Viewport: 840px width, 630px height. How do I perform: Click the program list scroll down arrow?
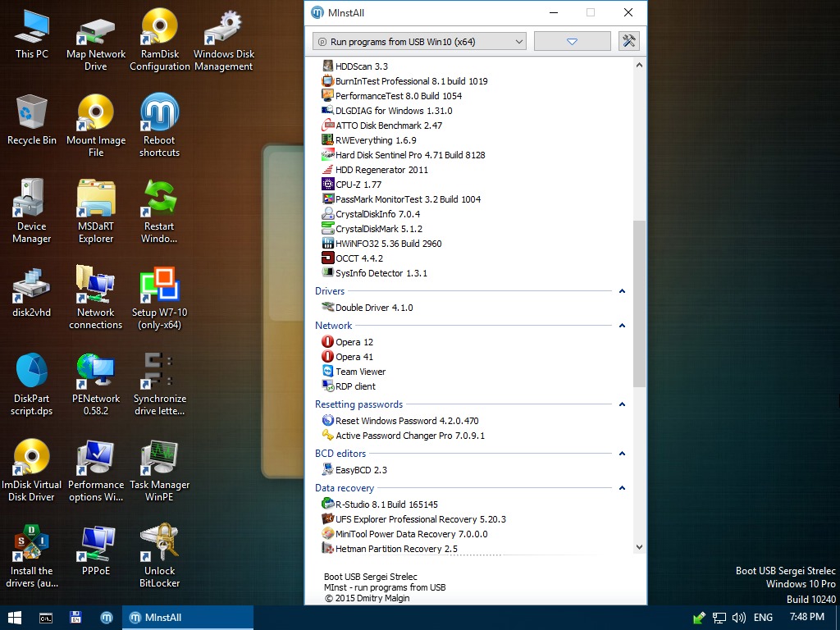coord(638,547)
